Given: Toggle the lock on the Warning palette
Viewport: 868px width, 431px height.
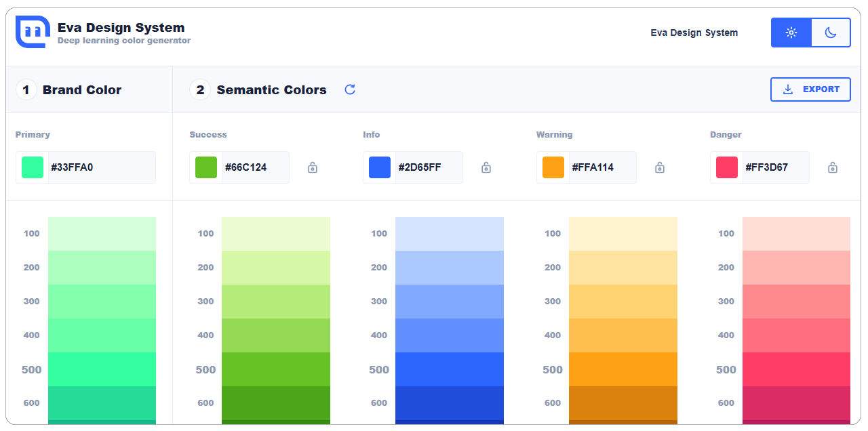Looking at the screenshot, I should coord(659,167).
